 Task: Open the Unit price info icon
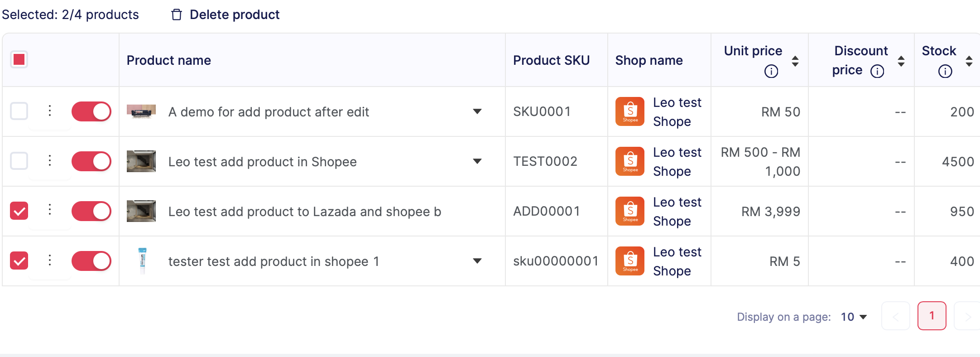[771, 71]
